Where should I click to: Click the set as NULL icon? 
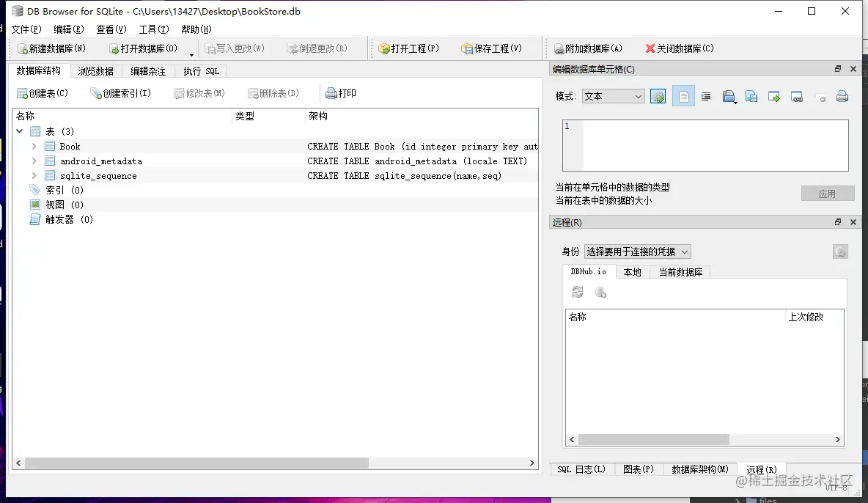[820, 96]
